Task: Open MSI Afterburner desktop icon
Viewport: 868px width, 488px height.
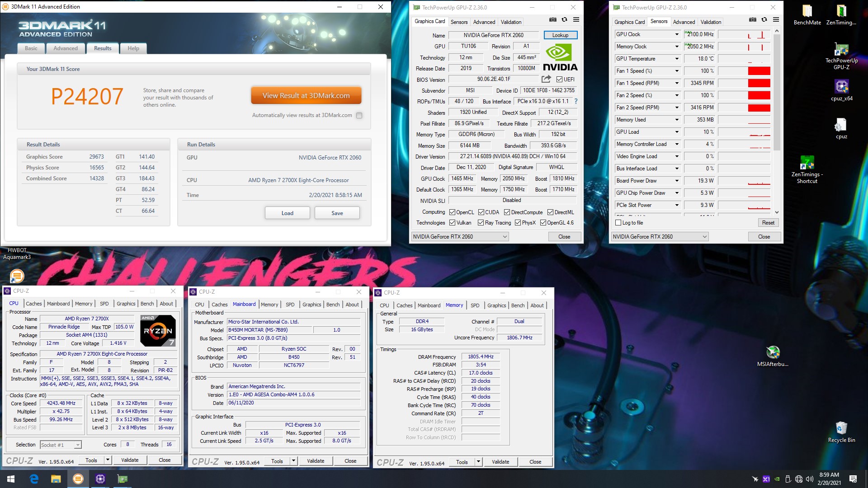Action: (773, 356)
